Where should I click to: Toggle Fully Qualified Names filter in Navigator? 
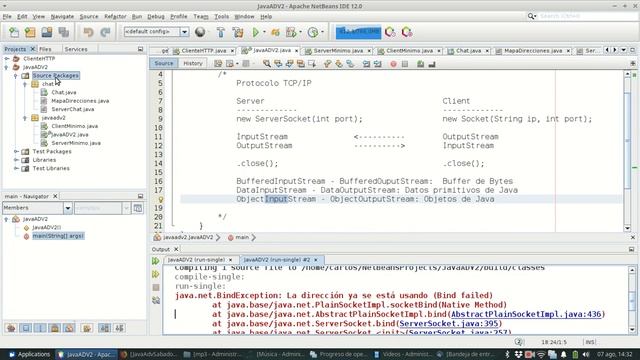[x=87, y=328]
